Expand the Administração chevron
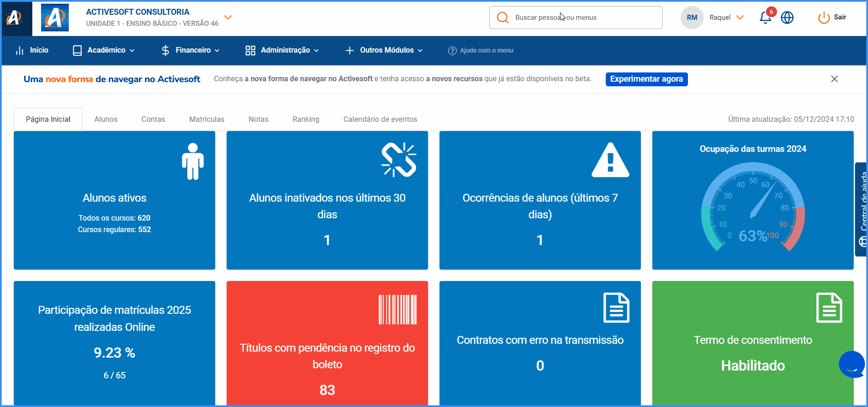This screenshot has height=407, width=868. tap(316, 50)
